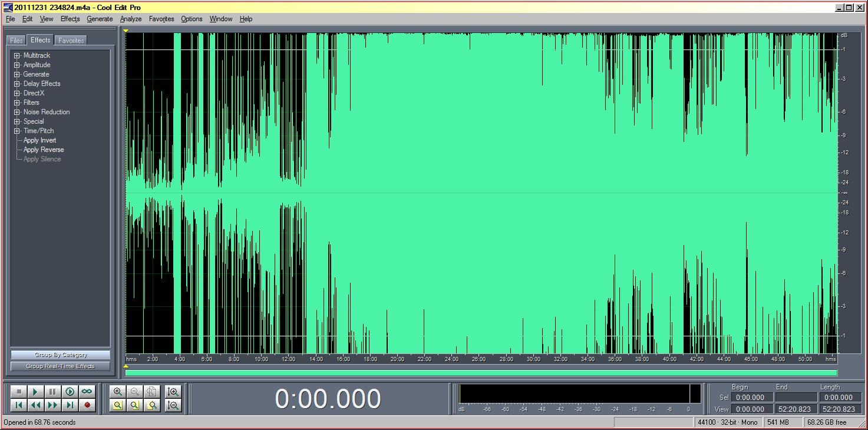
Task: Start playback with the Play button
Action: click(x=35, y=392)
